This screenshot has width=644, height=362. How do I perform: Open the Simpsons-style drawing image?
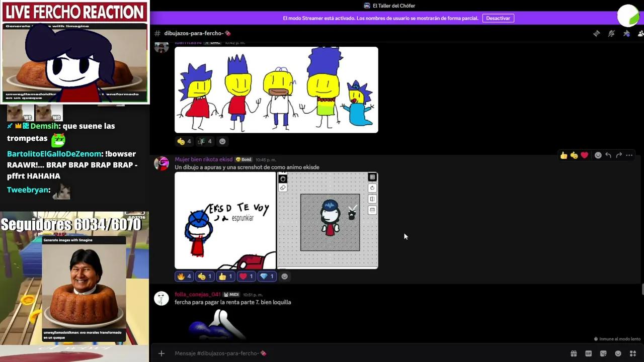point(276,90)
